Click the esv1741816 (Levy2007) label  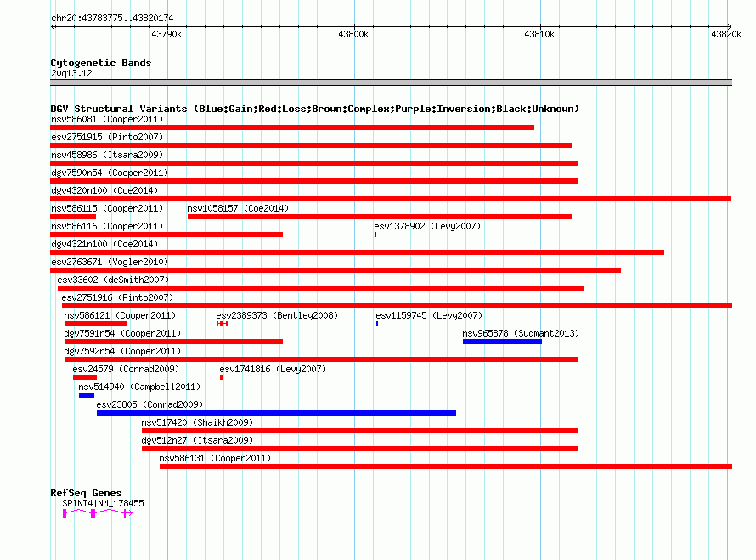pos(273,369)
